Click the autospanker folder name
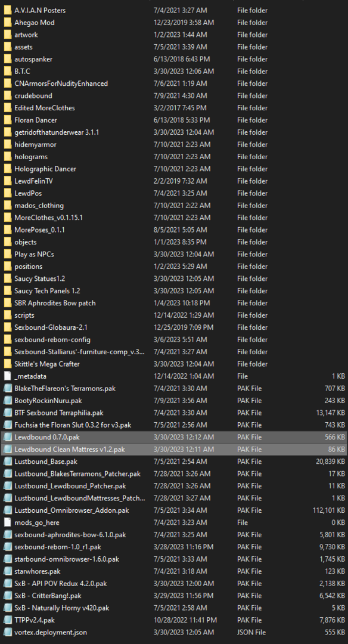Screen dimensions: 348x644 point(33,59)
